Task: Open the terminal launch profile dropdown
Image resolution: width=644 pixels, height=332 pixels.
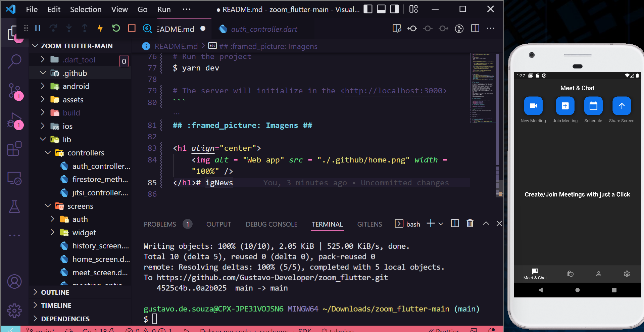Action: 441,224
